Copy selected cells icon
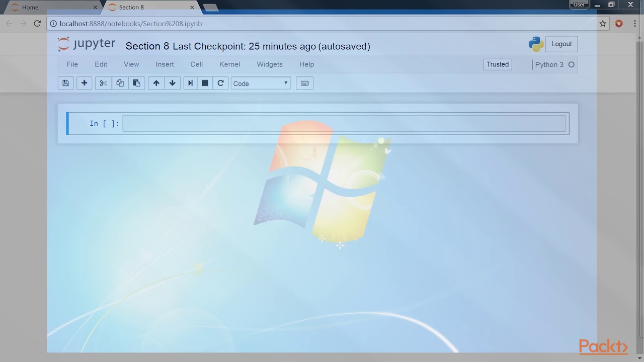644x362 pixels. coord(120,83)
